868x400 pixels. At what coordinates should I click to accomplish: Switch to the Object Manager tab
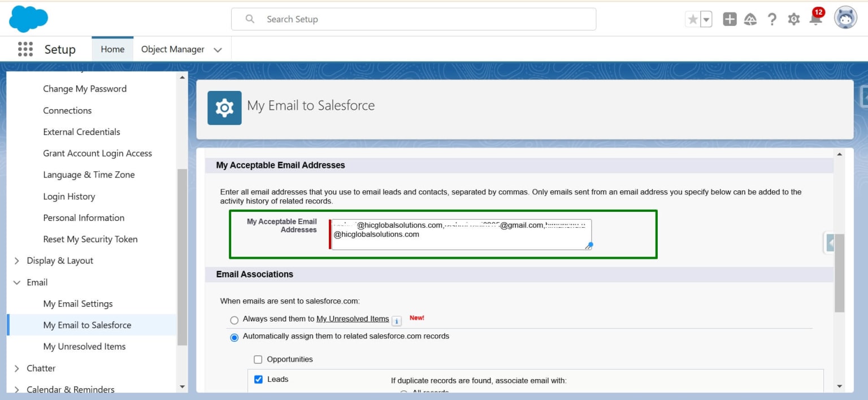[173, 49]
